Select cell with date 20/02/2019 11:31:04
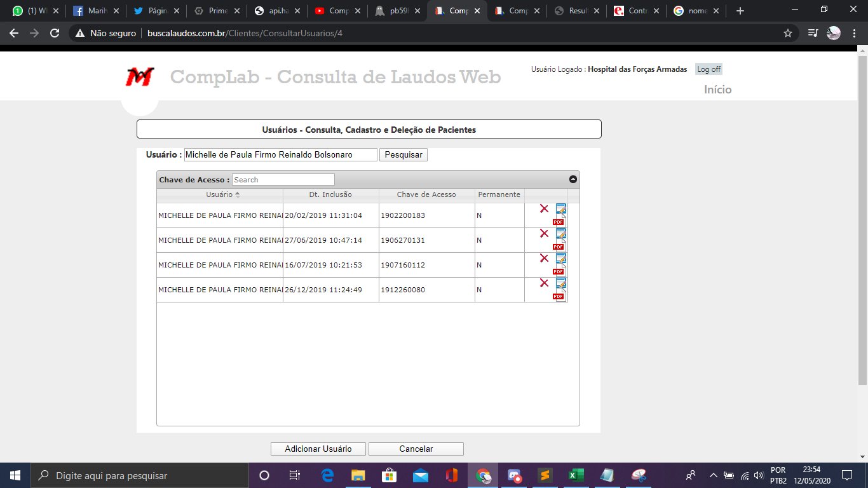Screen dimensions: 868x488 coord(331,215)
